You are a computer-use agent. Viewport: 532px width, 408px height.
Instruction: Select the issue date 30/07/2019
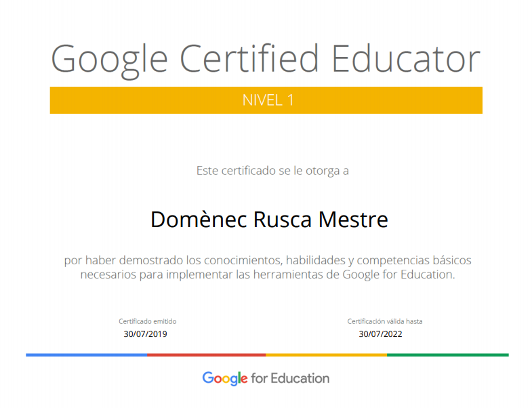(x=145, y=333)
